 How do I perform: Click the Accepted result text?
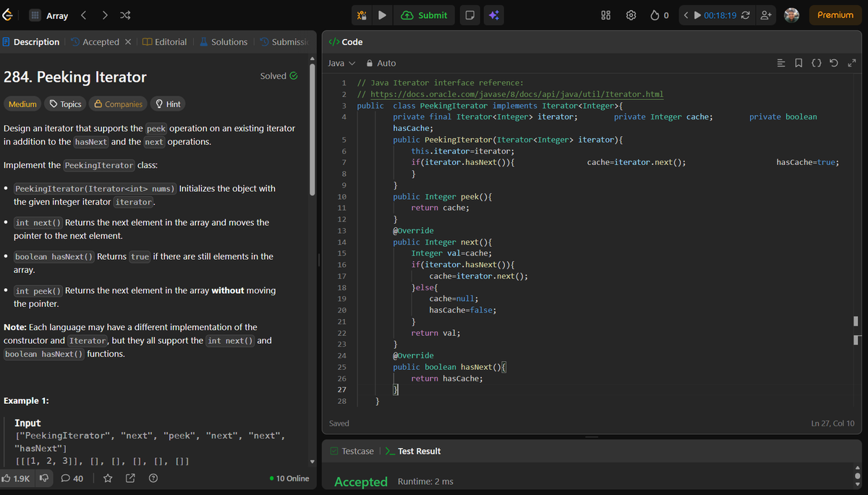pyautogui.click(x=361, y=481)
